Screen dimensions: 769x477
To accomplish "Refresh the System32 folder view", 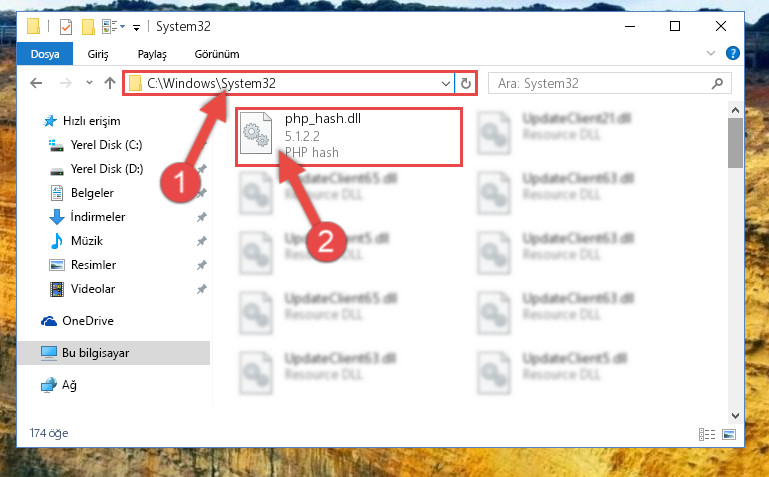I will (466, 84).
